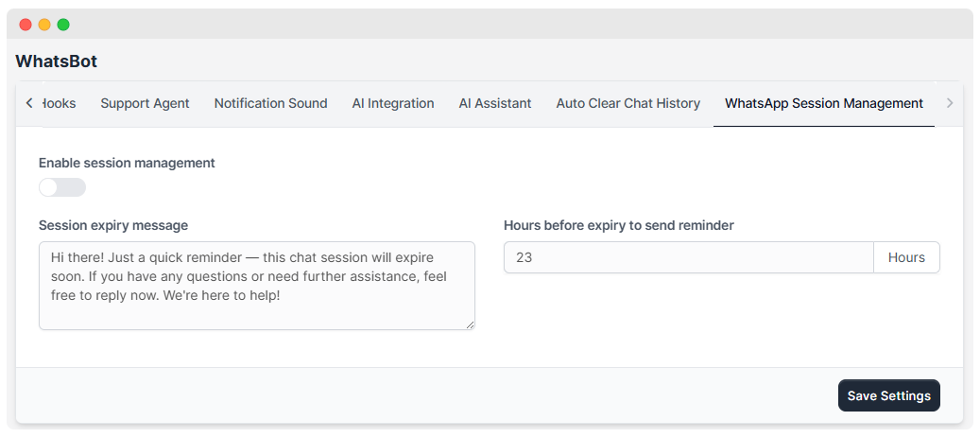This screenshot has height=438, width=980.
Task: Click the 'Session expiry message' label
Action: (x=113, y=225)
